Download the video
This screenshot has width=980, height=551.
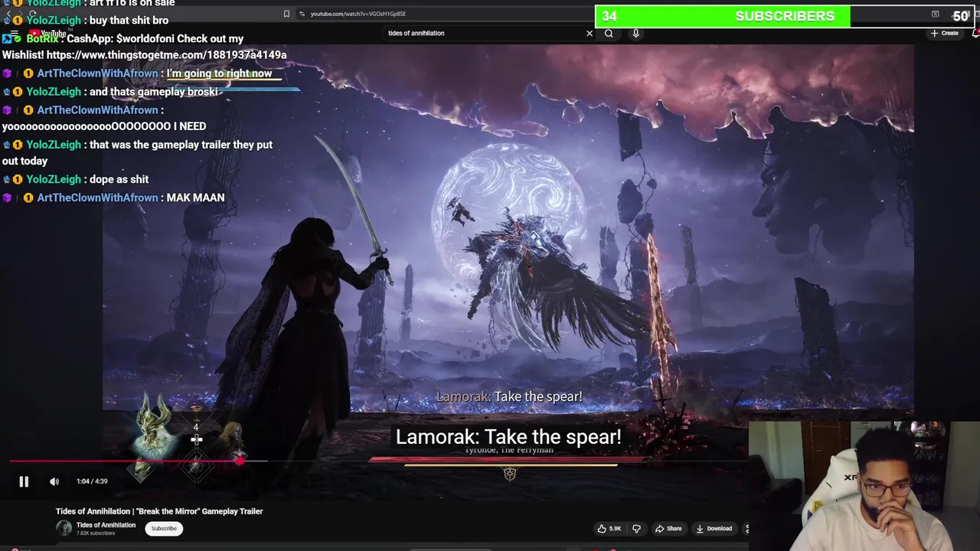714,528
